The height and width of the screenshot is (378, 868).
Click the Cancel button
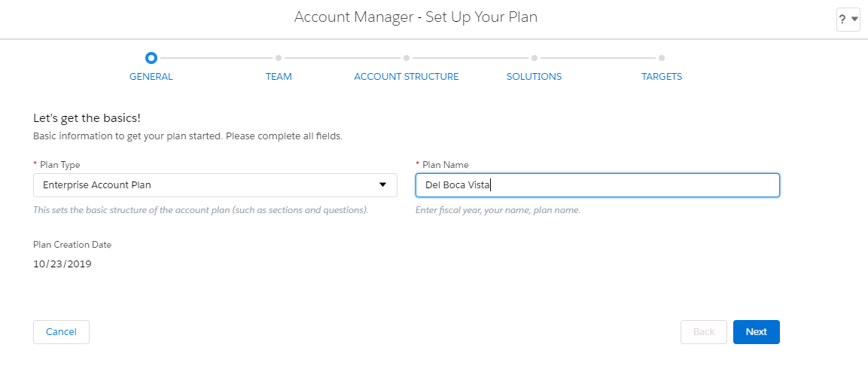coord(62,332)
